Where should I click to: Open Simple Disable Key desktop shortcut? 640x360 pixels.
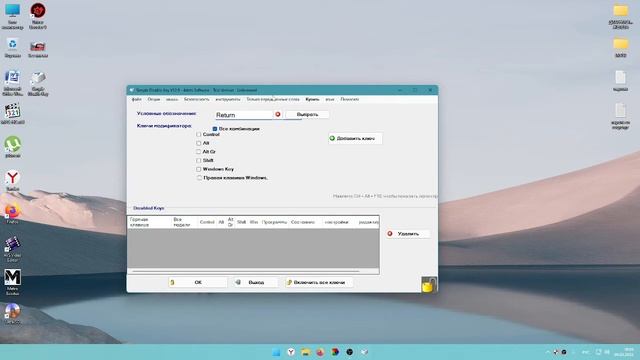pyautogui.click(x=38, y=84)
